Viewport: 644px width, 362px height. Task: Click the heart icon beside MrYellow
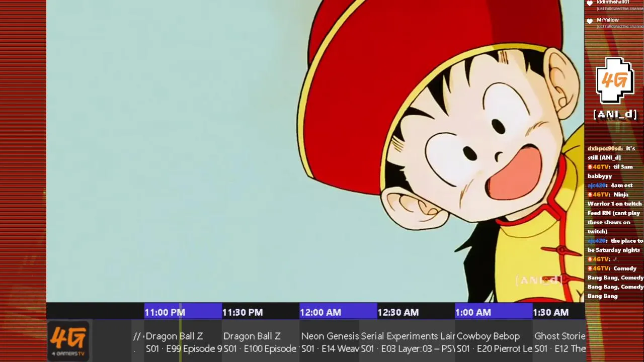[x=590, y=22]
